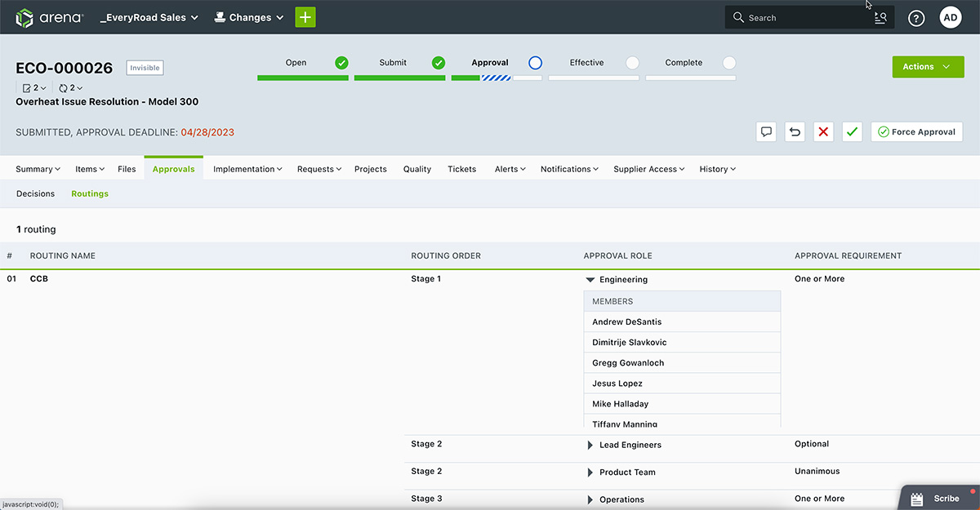
Task: Click the red X reject icon
Action: 823,132
